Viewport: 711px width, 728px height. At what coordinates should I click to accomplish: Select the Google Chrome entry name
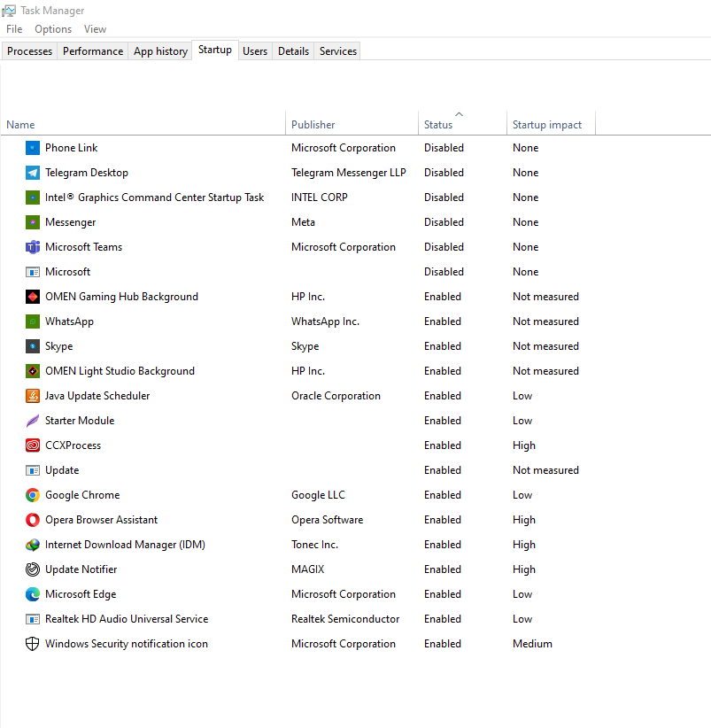(x=82, y=495)
